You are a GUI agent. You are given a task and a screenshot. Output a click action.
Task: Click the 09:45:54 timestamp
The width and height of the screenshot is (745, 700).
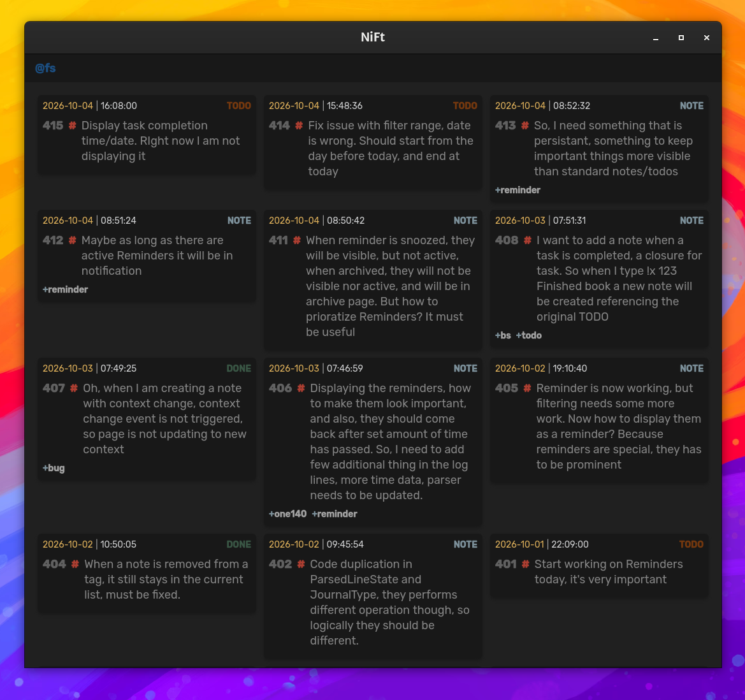tap(345, 544)
